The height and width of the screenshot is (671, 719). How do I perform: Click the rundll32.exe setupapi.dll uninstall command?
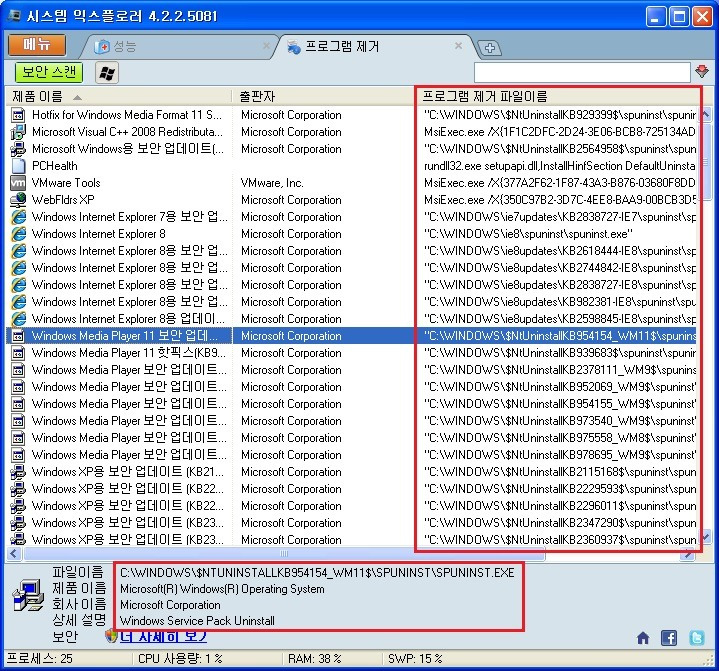pos(559,166)
